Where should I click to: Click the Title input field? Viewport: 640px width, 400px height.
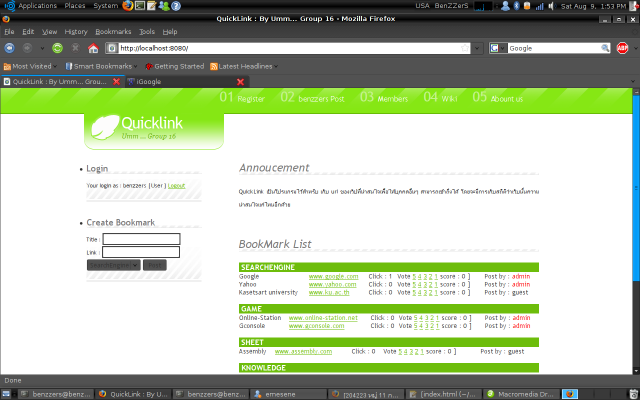(x=141, y=239)
